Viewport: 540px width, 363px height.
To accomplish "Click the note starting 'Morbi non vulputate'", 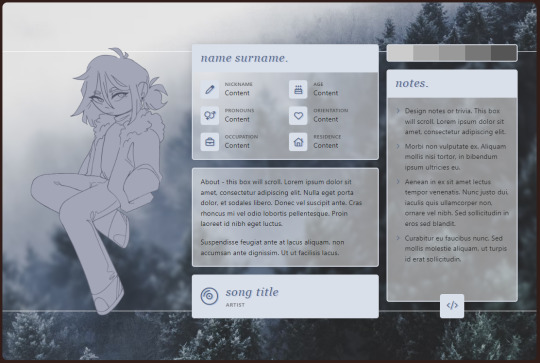I will click(x=455, y=157).
